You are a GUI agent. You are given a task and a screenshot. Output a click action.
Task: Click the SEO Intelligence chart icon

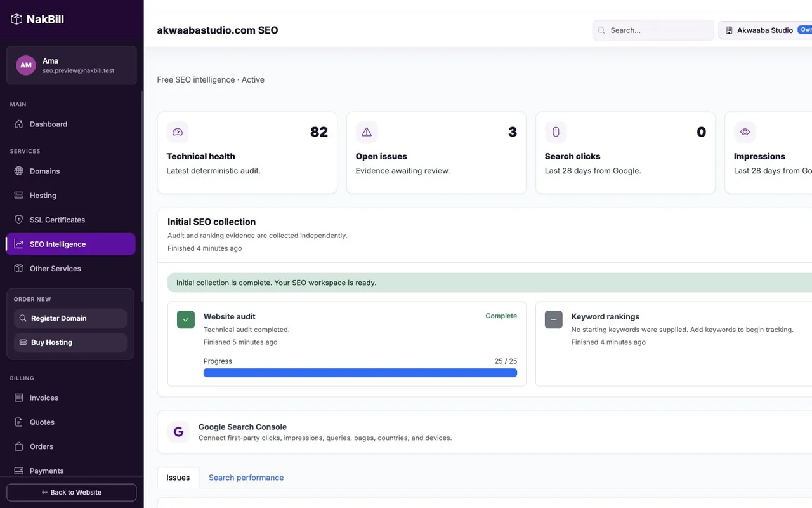pyautogui.click(x=19, y=244)
